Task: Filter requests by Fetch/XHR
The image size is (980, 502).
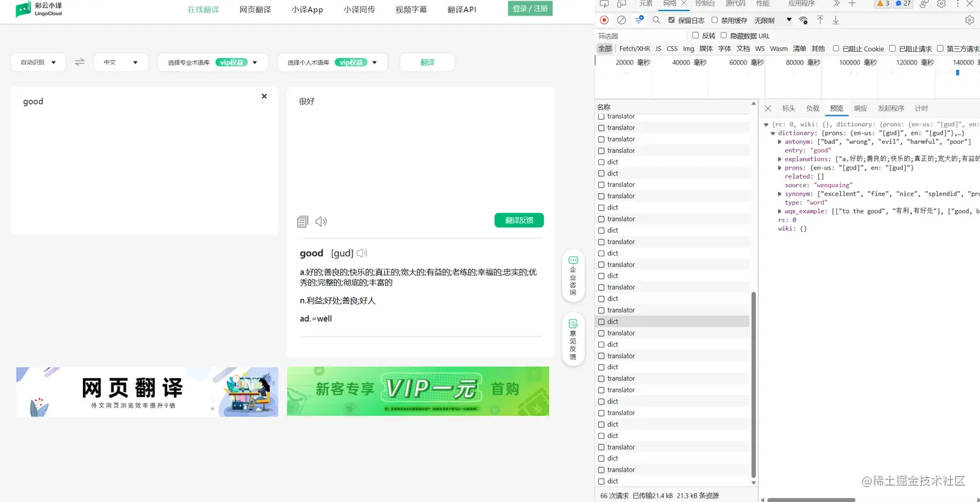Action: pyautogui.click(x=635, y=49)
